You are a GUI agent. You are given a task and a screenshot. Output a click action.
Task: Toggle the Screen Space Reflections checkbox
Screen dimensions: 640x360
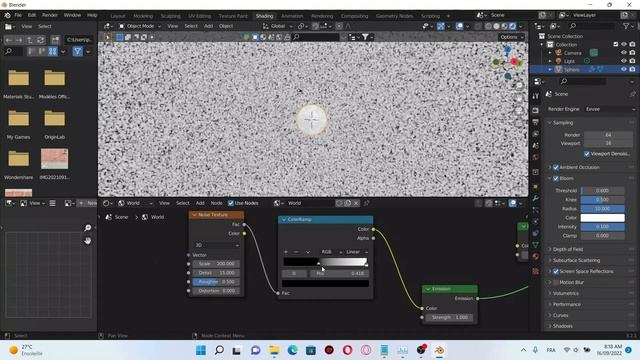pyautogui.click(x=556, y=271)
